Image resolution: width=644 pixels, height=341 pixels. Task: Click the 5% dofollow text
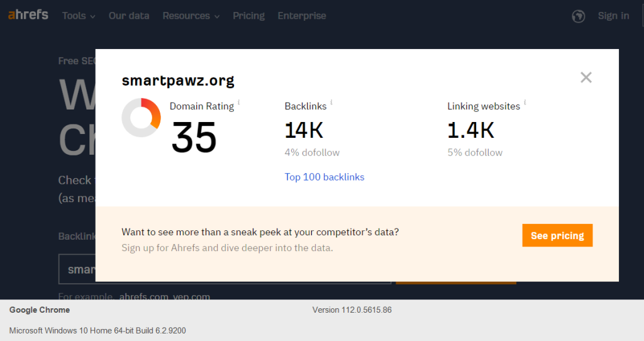475,152
